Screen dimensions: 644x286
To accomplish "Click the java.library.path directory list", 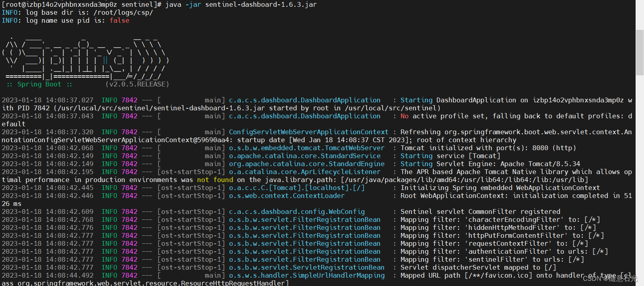I will pyautogui.click(x=464, y=180).
